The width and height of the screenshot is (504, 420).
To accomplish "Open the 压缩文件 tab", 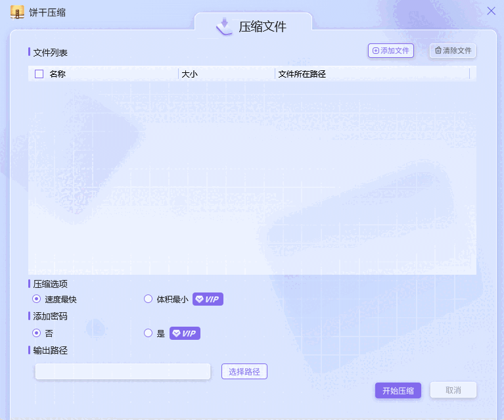I will (253, 26).
